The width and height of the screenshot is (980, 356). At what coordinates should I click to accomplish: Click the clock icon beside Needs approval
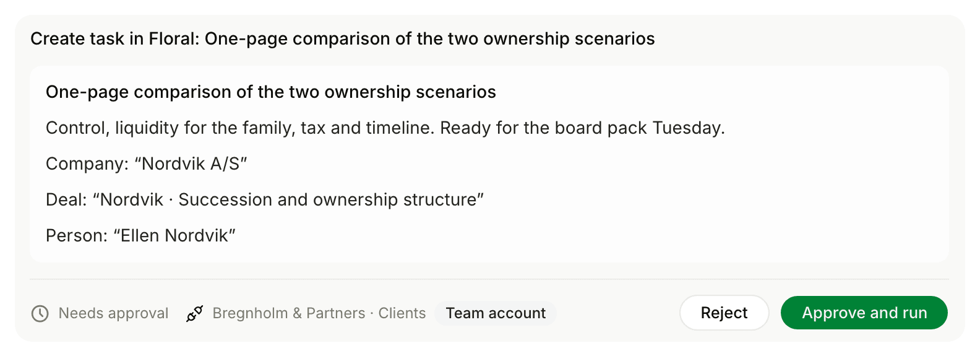40,313
